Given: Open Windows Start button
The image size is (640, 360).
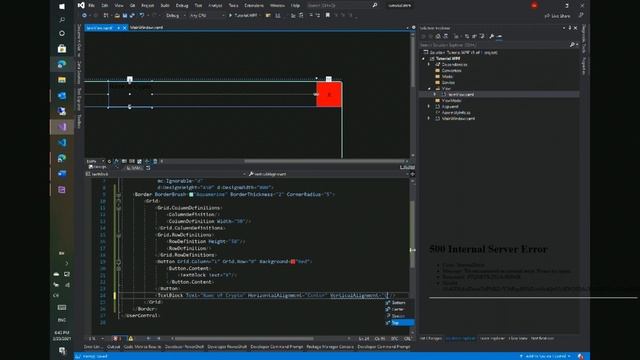Looking at the screenshot, I should tap(62, 6).
